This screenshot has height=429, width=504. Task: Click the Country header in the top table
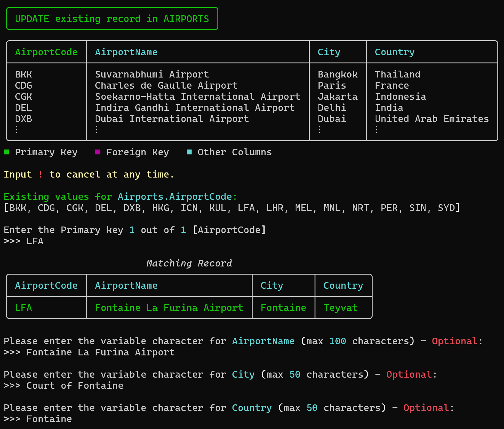pyautogui.click(x=394, y=52)
